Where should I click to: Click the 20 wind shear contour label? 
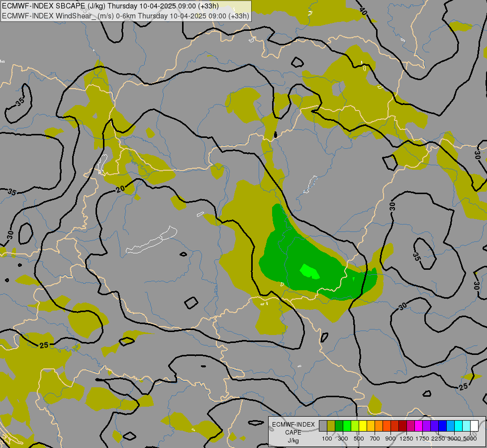pos(120,189)
